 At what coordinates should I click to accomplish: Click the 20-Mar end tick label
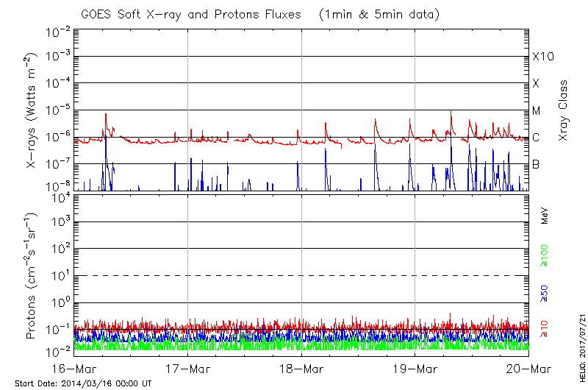click(x=528, y=369)
